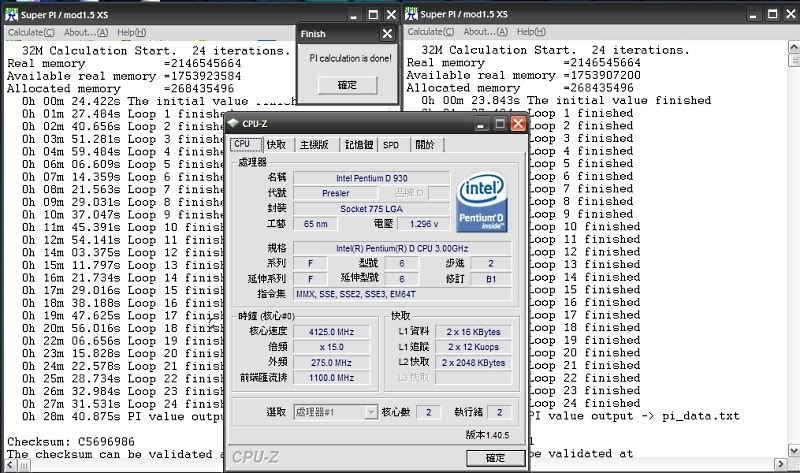The image size is (800, 473).
Task: Click the MMX, SSE, SSE2, SSE3, EM64T instructions field
Action: click(402, 294)
